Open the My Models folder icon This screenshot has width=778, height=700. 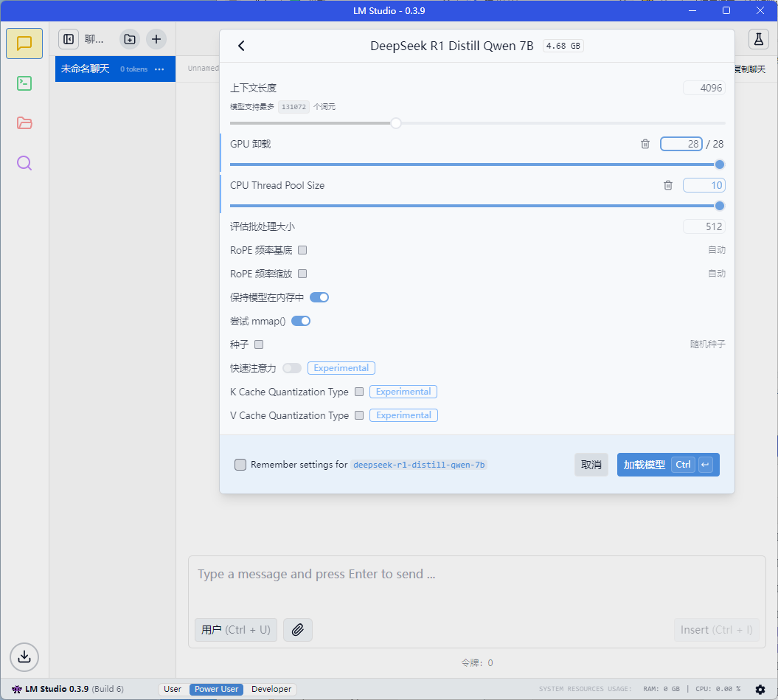click(x=24, y=123)
